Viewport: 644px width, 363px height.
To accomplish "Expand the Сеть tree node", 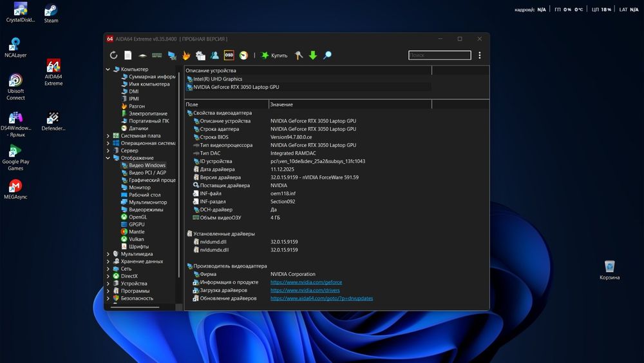I will (108, 269).
